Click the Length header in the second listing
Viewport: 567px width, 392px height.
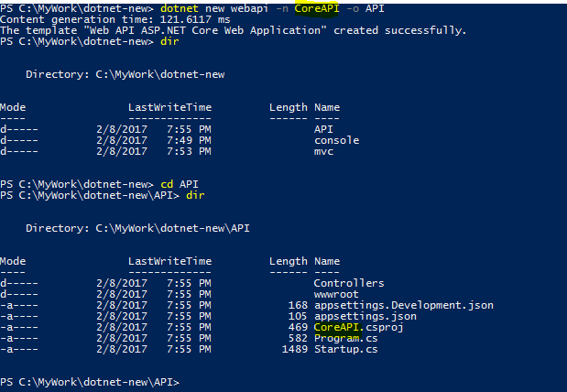[288, 261]
